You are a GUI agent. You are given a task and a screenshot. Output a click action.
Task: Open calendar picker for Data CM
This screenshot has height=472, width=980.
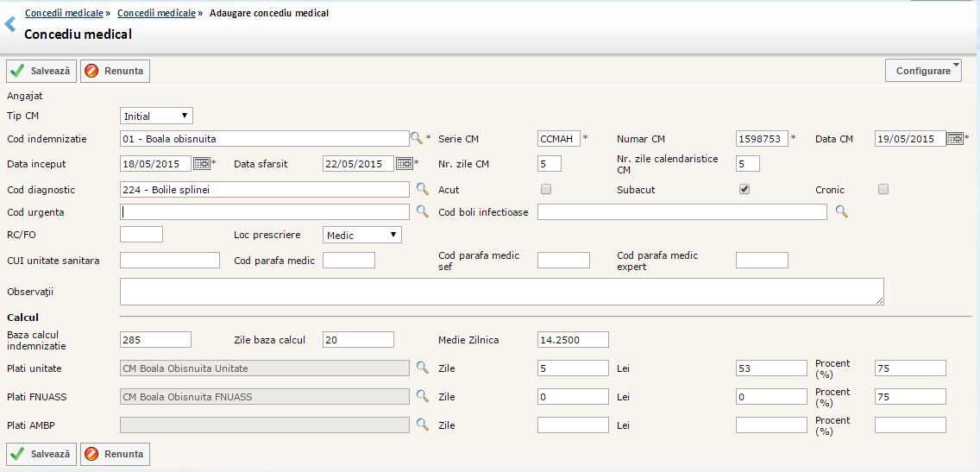coord(955,138)
